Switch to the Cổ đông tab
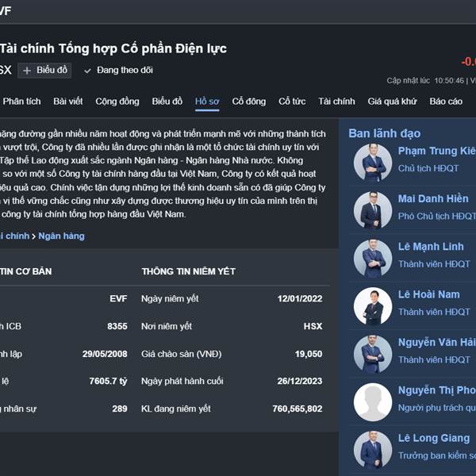The image size is (476, 476). (249, 102)
